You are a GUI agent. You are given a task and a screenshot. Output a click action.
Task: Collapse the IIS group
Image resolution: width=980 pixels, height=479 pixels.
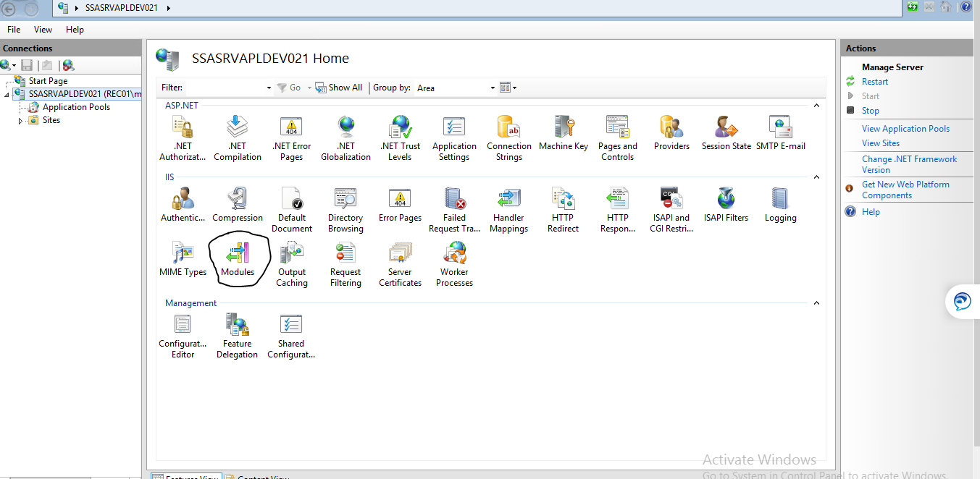(x=816, y=177)
